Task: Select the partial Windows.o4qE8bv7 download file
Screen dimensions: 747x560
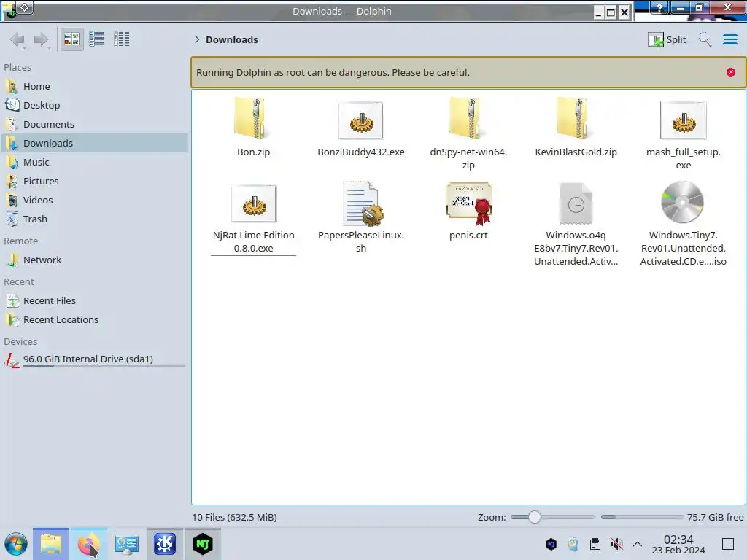Action: click(x=576, y=203)
